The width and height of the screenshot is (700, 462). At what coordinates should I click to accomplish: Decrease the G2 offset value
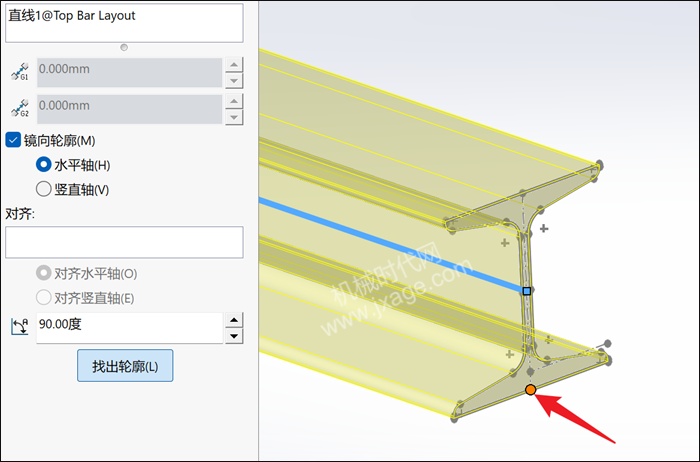click(x=234, y=117)
